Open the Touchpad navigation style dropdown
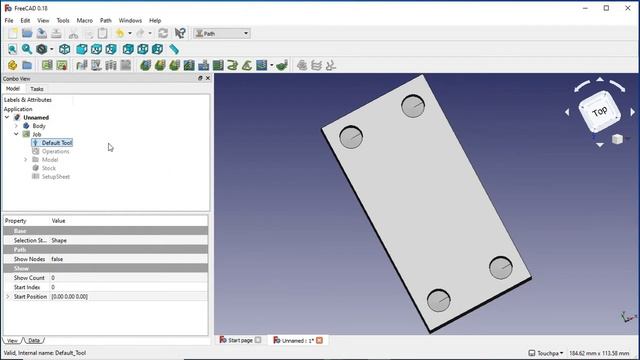Screen dimensions: 640x360 pos(546,353)
